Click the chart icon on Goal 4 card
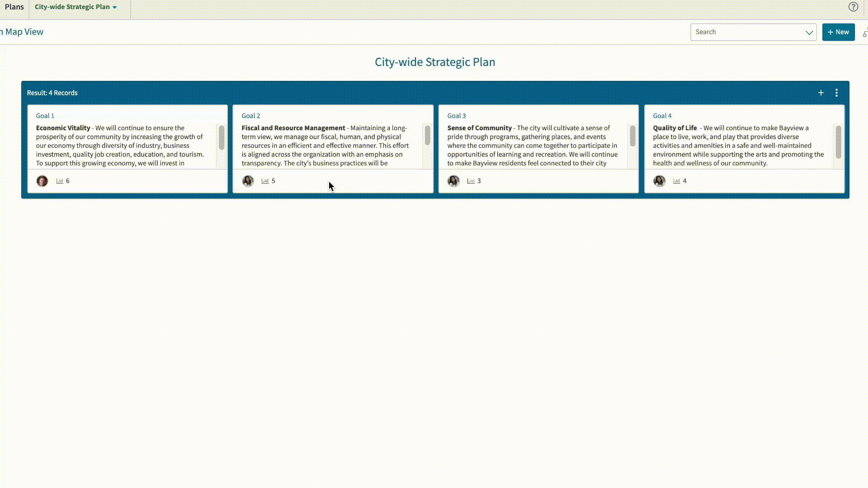This screenshot has height=488, width=868. pyautogui.click(x=676, y=181)
